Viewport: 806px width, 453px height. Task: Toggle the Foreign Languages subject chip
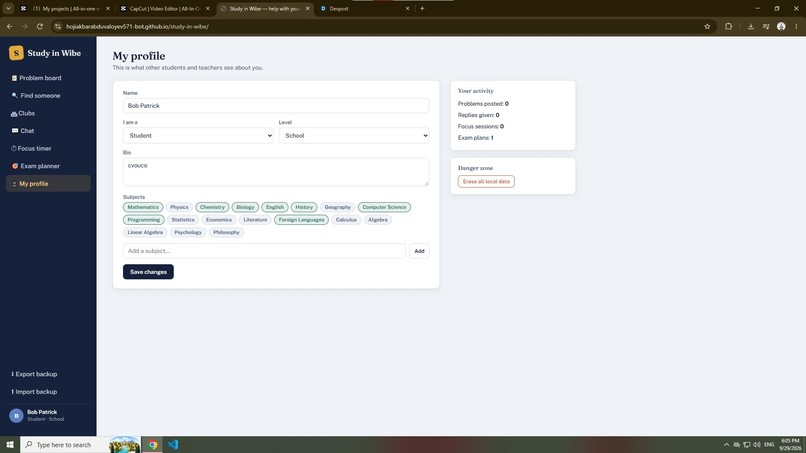(x=302, y=220)
